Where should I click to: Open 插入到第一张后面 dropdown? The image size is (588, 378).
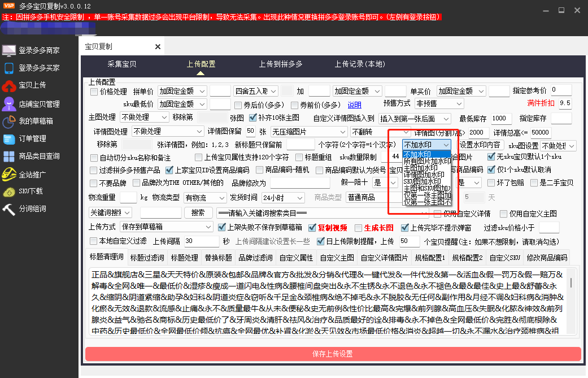tap(415, 119)
